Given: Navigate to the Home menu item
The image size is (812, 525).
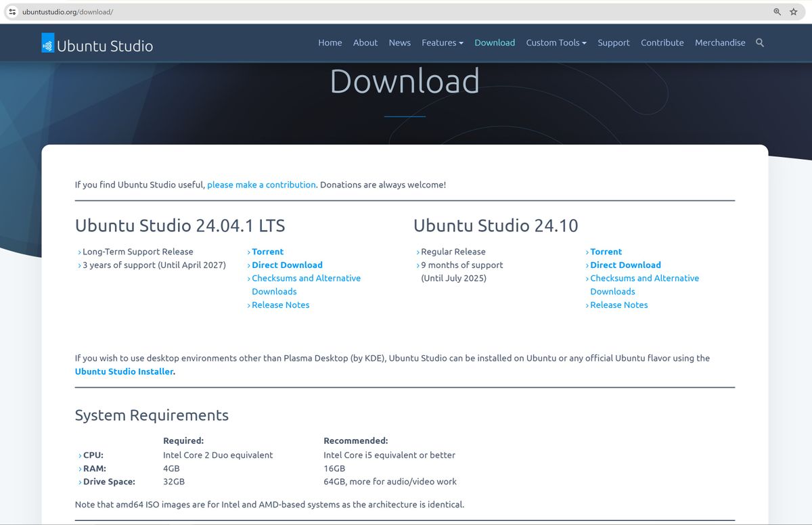Looking at the screenshot, I should [x=330, y=43].
